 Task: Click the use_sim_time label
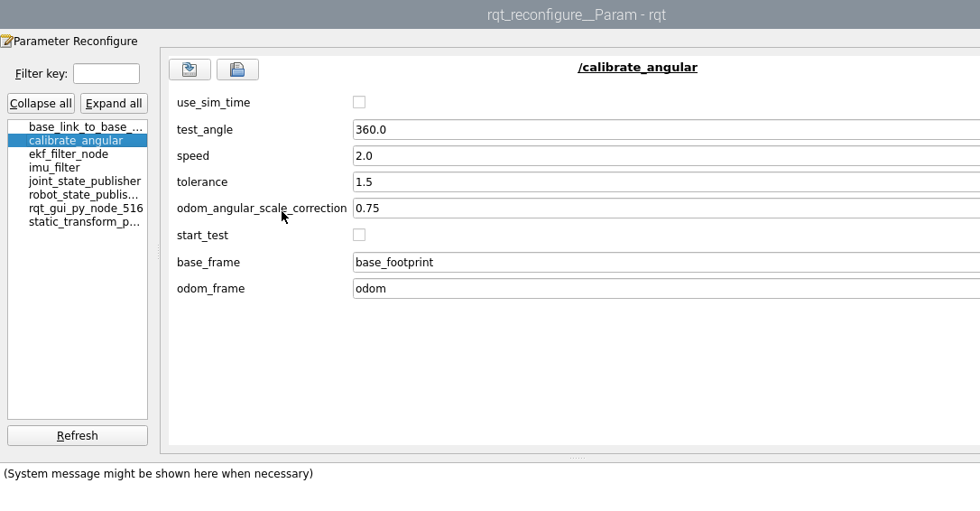[x=213, y=103]
